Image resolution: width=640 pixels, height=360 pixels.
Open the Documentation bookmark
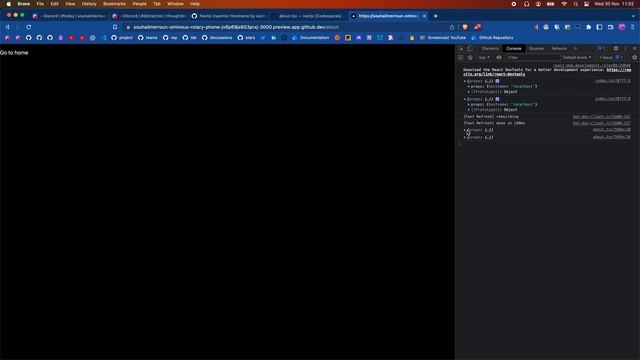[311, 38]
